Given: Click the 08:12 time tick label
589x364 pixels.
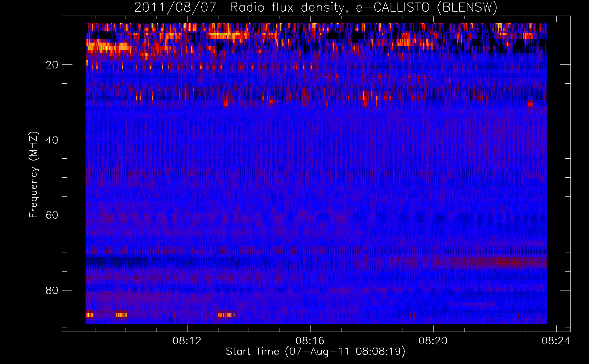Looking at the screenshot, I should 187,341.
